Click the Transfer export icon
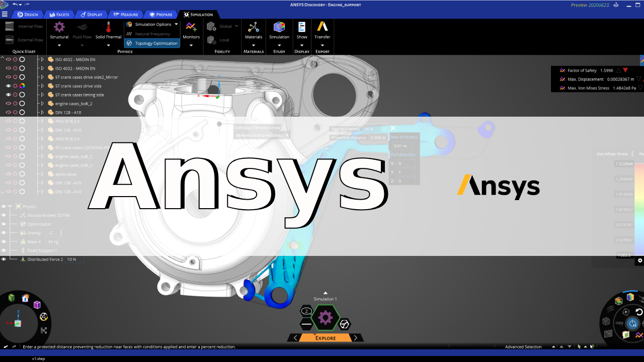Viewport: 644px width, 362px height. tap(323, 27)
